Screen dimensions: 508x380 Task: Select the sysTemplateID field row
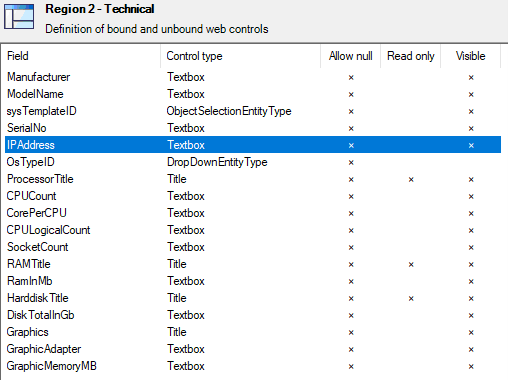pos(253,111)
